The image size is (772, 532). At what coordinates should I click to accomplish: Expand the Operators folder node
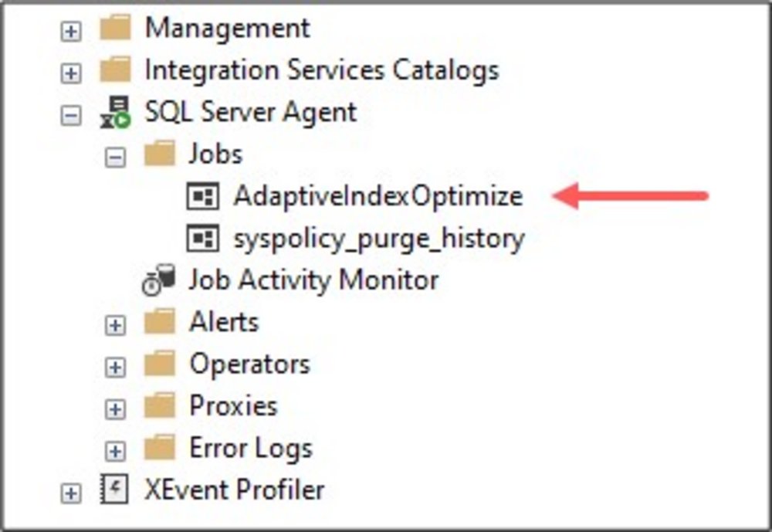coord(114,367)
